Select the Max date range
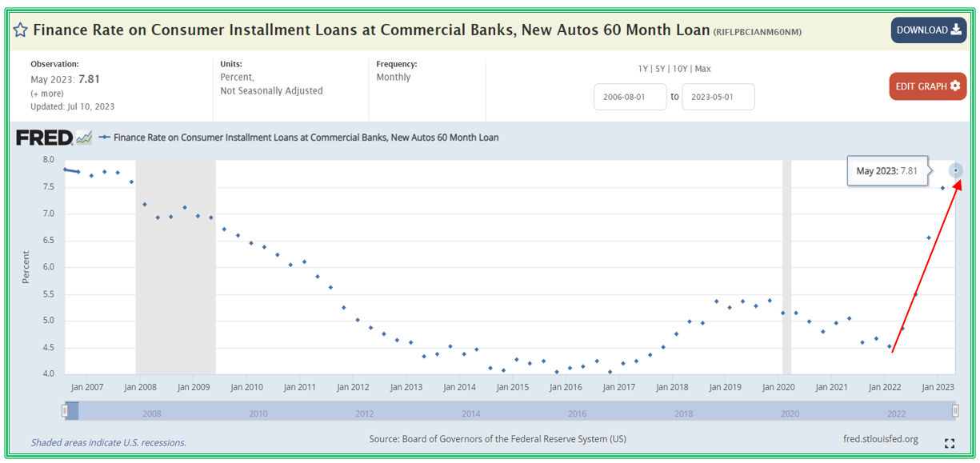Screen dimensions: 980x463 pyautogui.click(x=702, y=69)
